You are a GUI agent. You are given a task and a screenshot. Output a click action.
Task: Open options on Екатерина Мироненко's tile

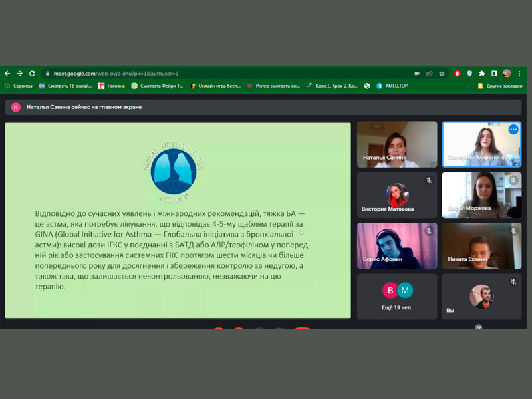tap(513, 130)
